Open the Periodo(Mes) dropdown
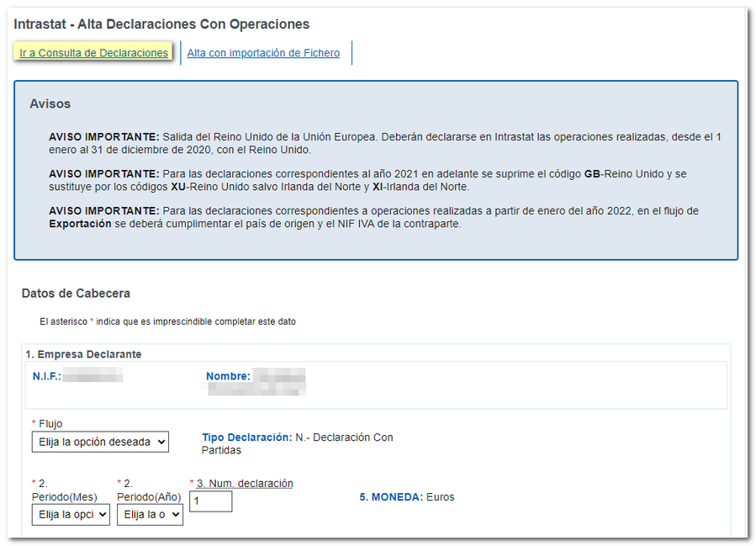 point(71,514)
